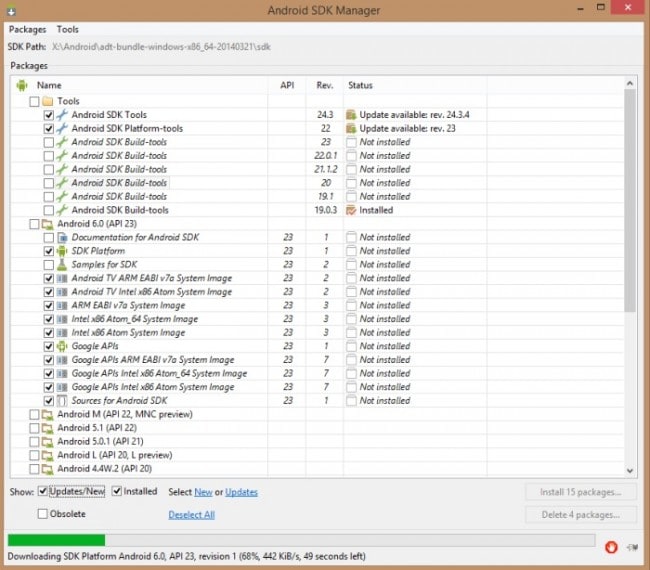Click the Tools folder icon
650x570 pixels.
point(48,101)
